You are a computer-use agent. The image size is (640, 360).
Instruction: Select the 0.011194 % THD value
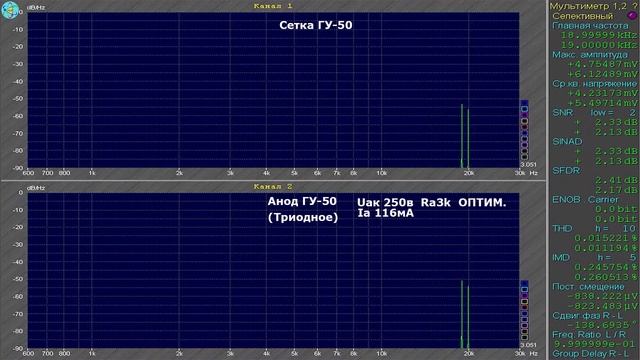point(606,248)
